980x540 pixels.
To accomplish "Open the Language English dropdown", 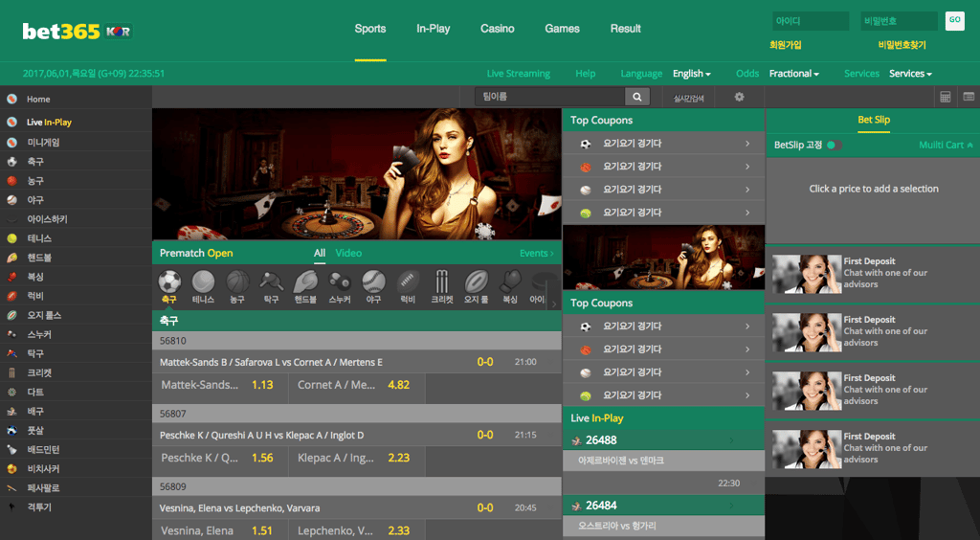I will point(691,74).
